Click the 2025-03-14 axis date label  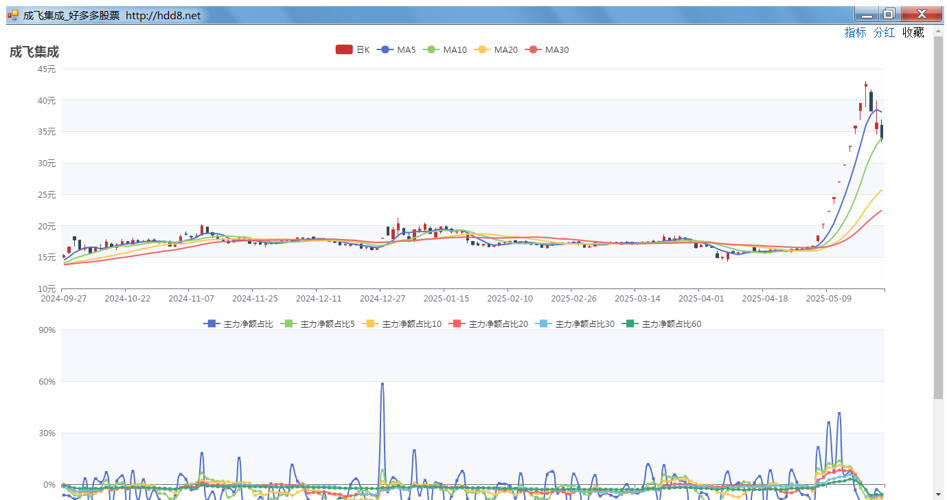[637, 298]
